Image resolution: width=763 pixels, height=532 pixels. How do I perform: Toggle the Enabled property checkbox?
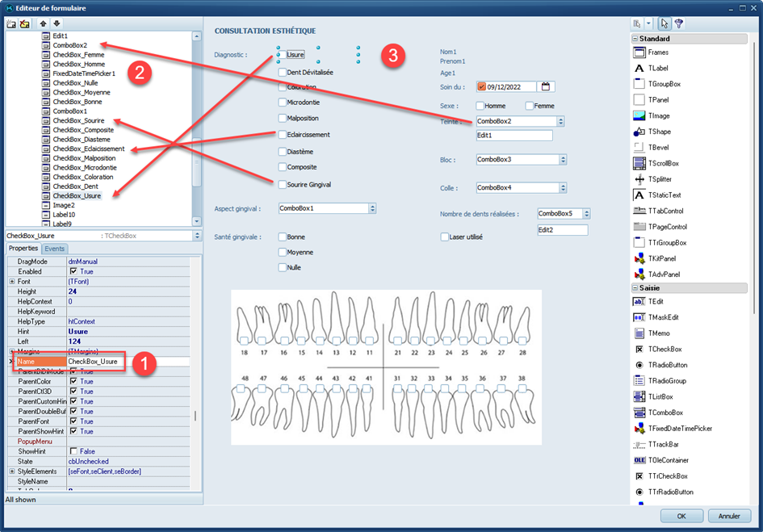click(x=73, y=272)
